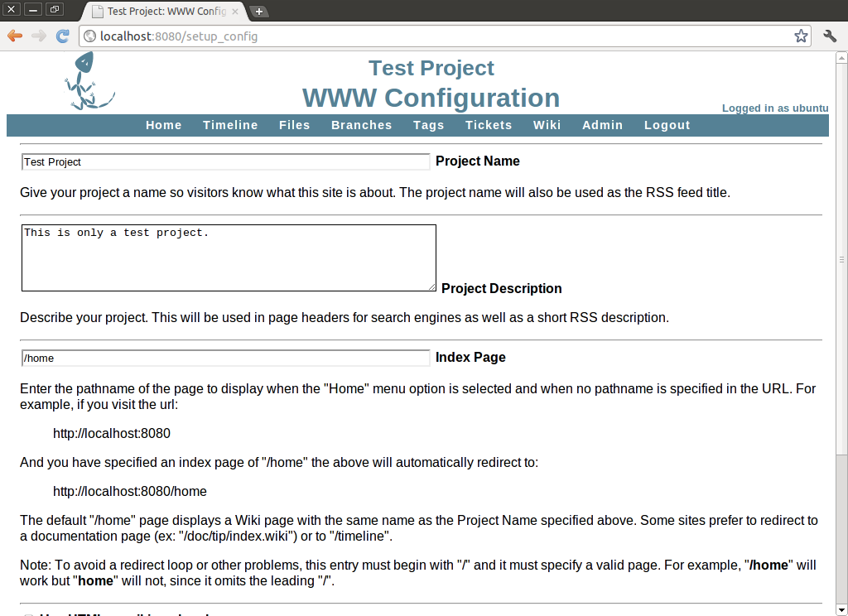The image size is (848, 616).
Task: Reload the page with the refresh icon
Action: [63, 36]
